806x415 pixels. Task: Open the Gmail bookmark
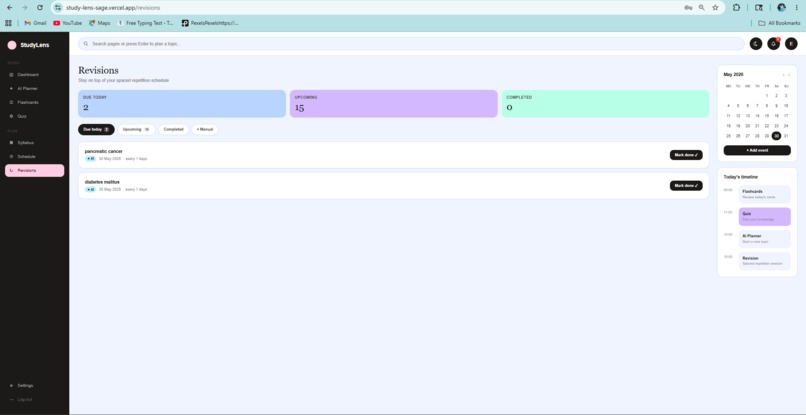pos(35,23)
